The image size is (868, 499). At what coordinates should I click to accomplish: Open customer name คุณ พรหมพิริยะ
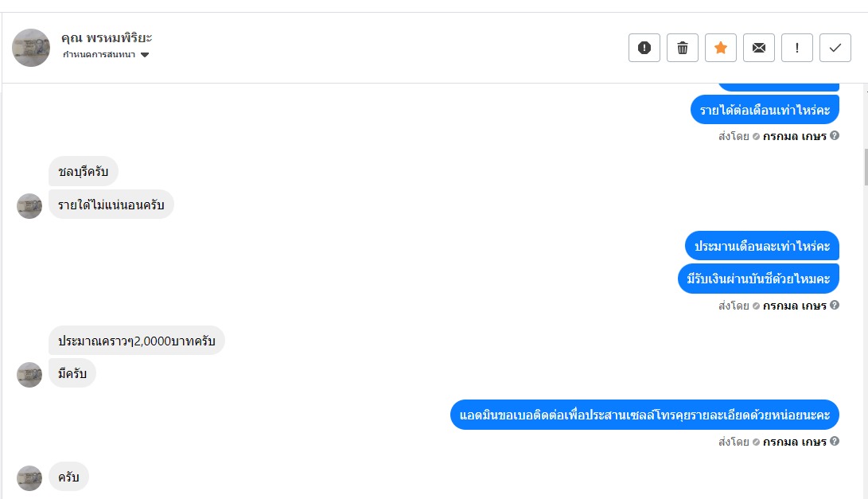pos(107,37)
